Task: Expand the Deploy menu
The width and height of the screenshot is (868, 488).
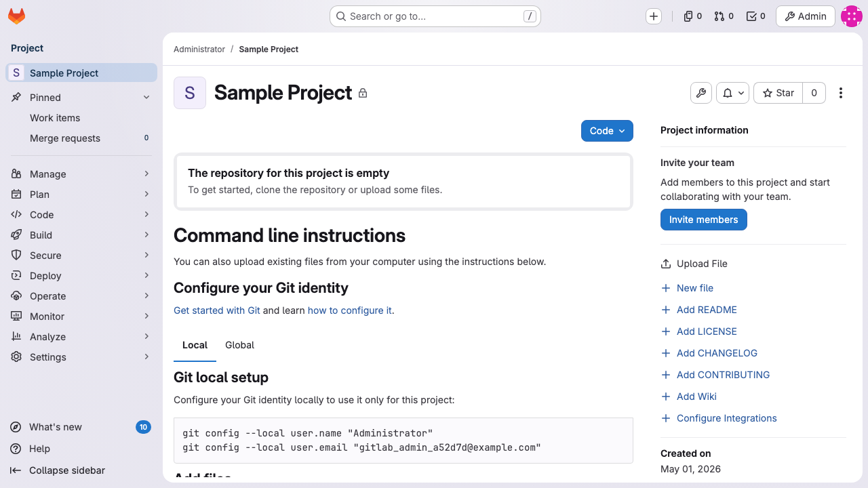Action: click(x=81, y=276)
